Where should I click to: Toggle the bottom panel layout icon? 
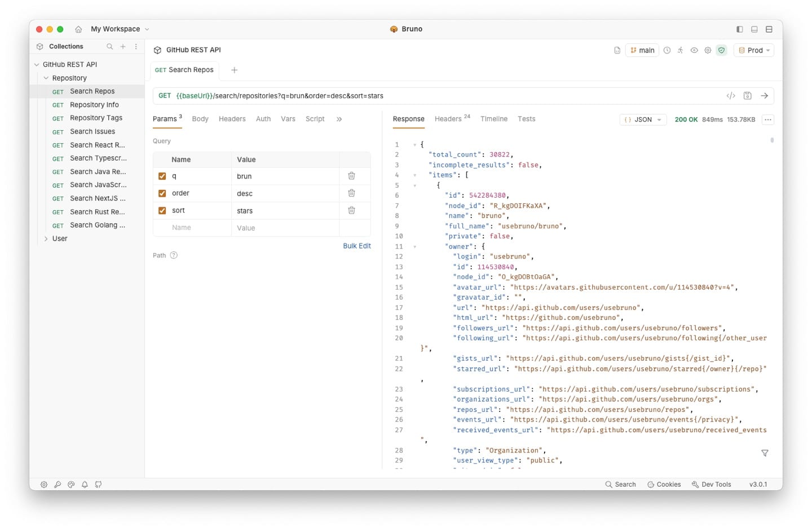(x=754, y=29)
